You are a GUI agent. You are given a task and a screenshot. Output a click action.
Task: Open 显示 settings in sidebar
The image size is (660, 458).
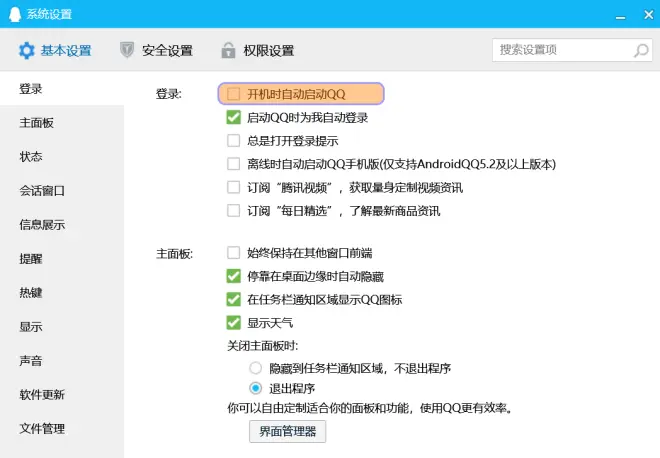pos(62,327)
